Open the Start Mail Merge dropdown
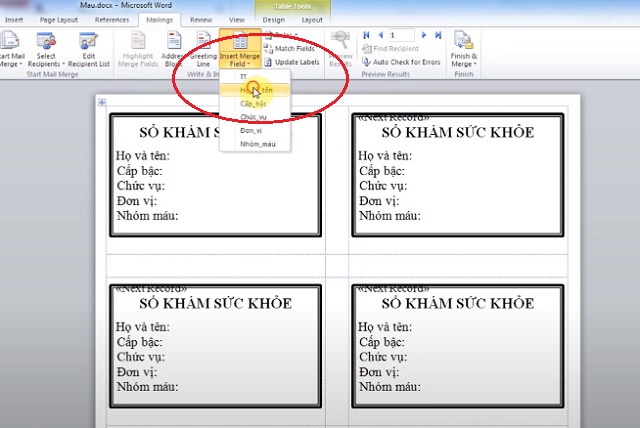 click(x=11, y=49)
